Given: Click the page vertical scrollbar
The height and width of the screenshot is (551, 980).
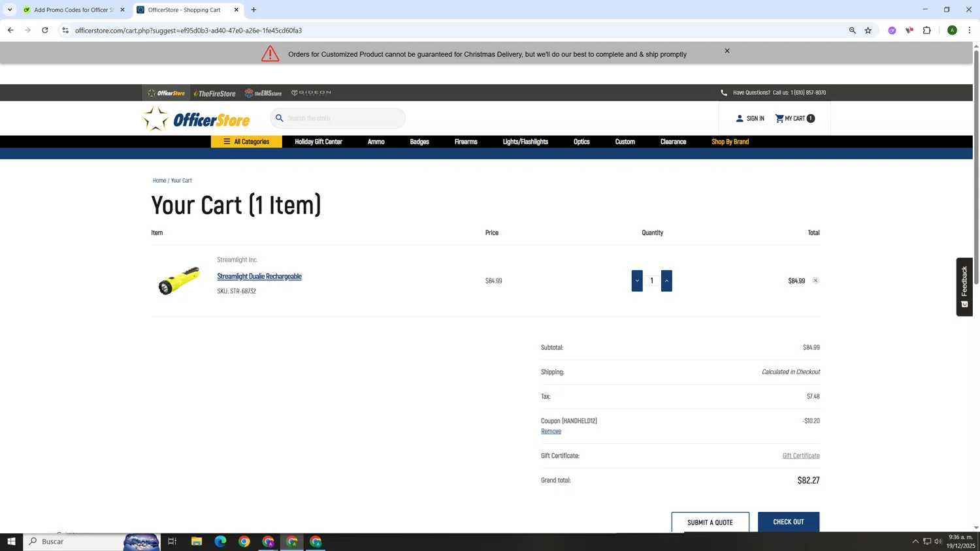Looking at the screenshot, I should [x=976, y=166].
